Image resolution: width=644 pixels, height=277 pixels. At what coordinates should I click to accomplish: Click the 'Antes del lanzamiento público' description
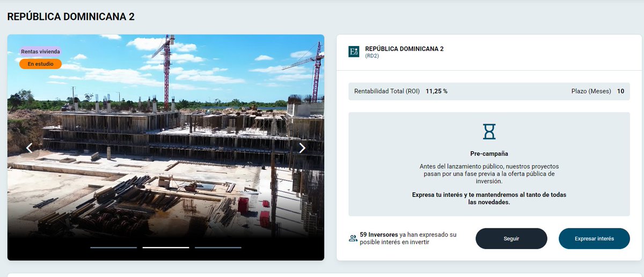pos(489,174)
